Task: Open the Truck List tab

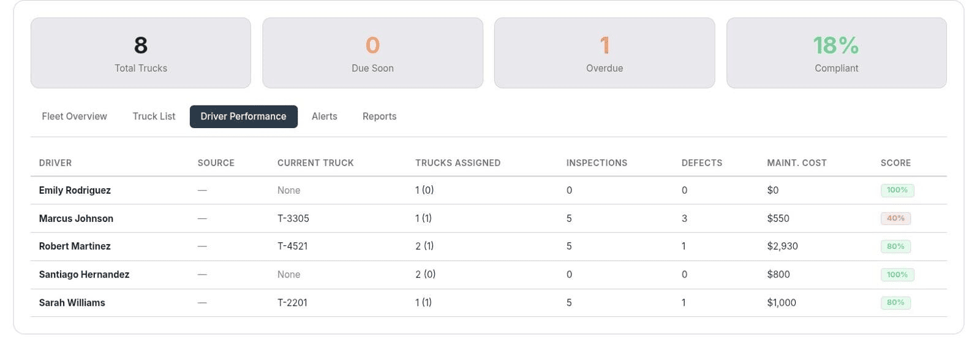Action: point(154,116)
